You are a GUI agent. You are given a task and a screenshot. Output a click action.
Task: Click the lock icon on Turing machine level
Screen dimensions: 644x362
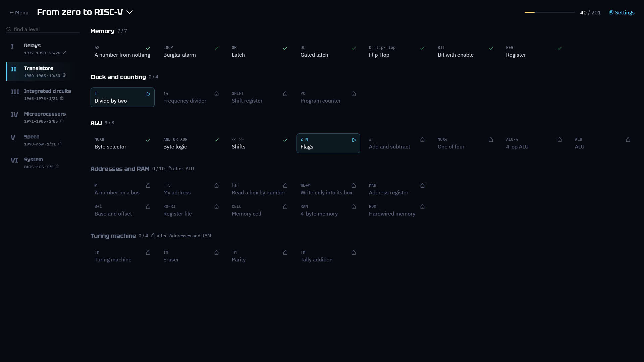(148, 253)
